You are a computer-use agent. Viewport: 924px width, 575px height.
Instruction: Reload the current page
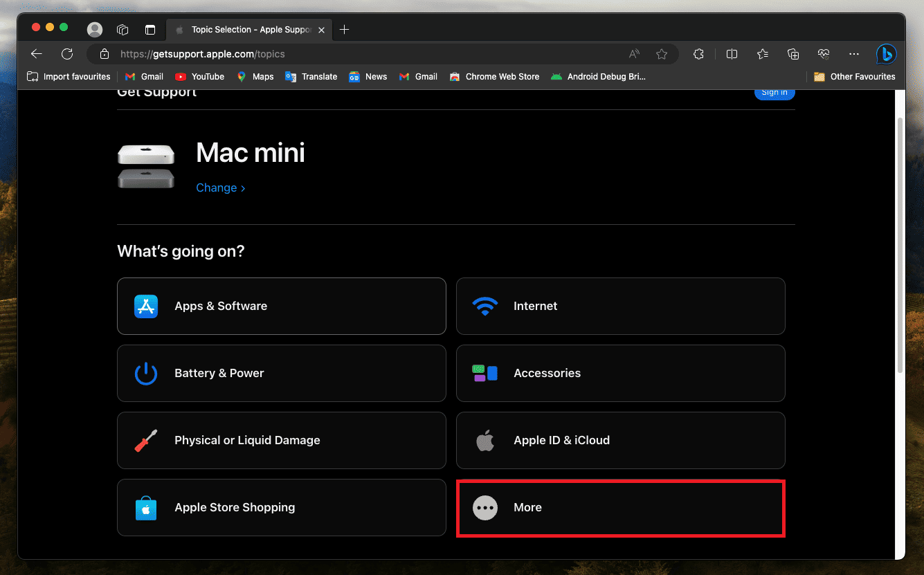67,54
